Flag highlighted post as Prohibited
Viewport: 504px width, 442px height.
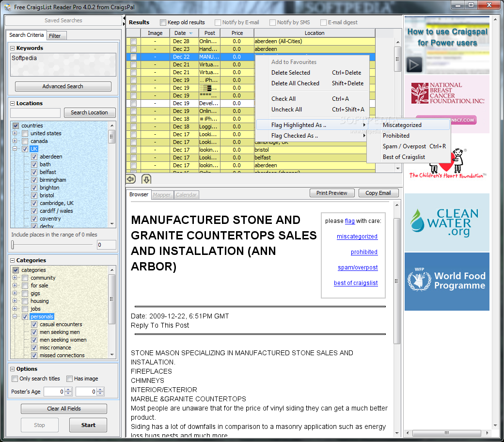tap(408, 136)
